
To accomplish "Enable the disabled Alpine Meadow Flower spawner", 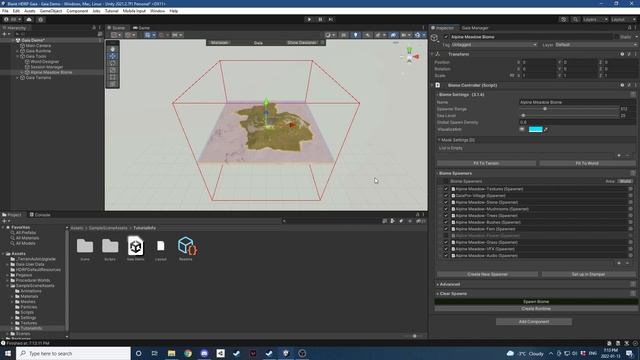I will point(446,236).
